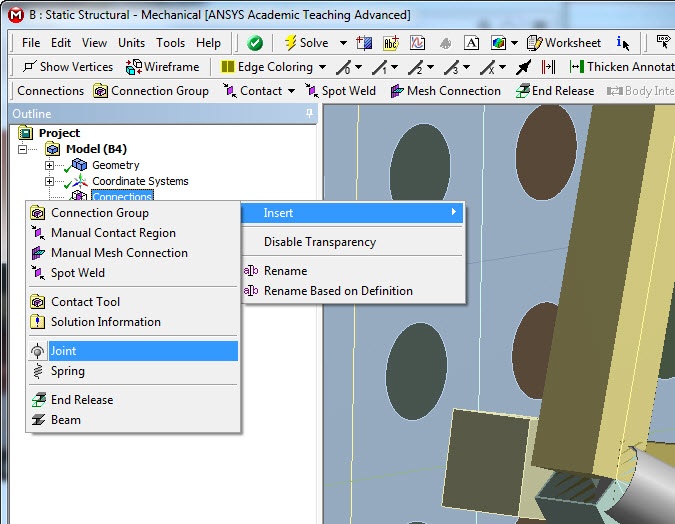Screen dimensions: 675x524
Task: Select Coordinate Systems in the outline
Action: tap(140, 181)
